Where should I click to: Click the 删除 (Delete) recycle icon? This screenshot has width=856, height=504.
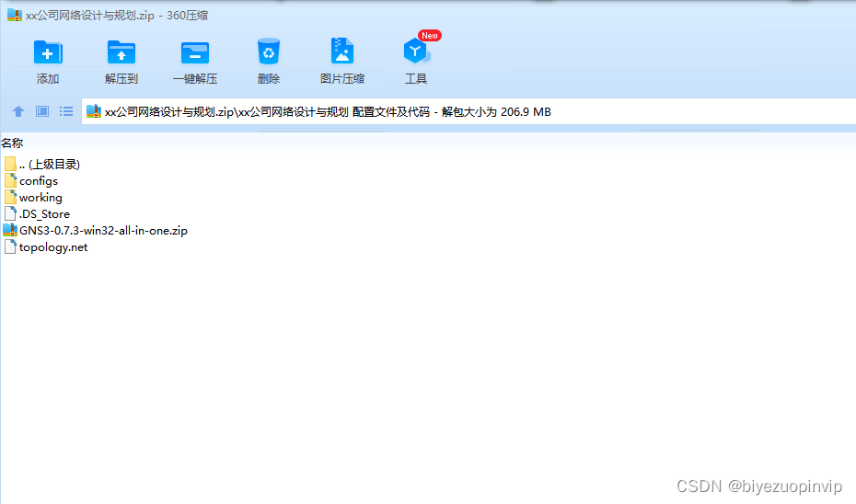(269, 52)
